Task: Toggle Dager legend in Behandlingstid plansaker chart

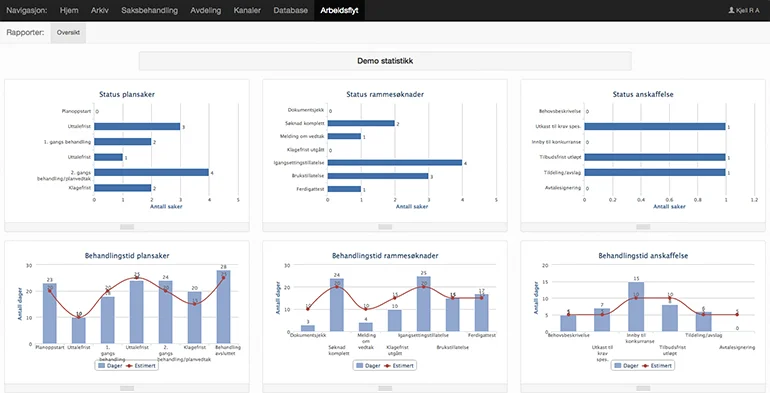Action: point(110,365)
